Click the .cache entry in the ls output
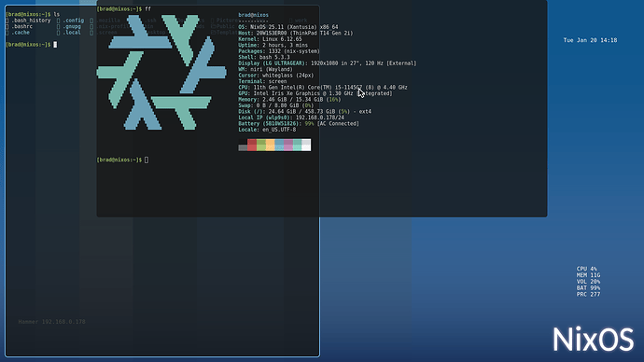The width and height of the screenshot is (644, 362). [21, 33]
